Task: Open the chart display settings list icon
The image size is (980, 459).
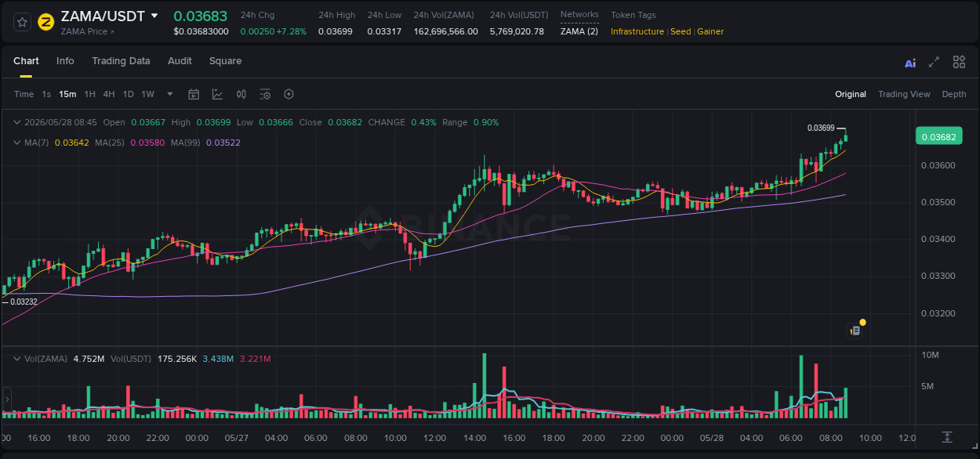Action: pos(265,94)
